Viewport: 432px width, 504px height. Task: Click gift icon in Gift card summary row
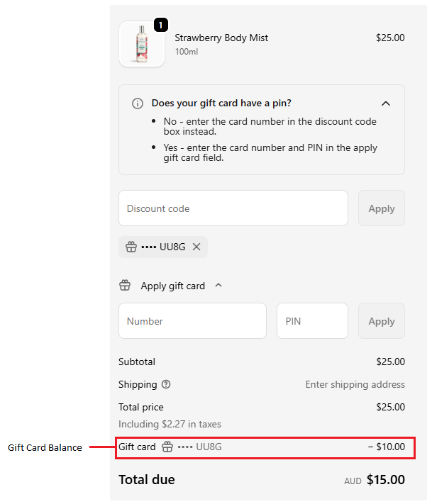coord(167,447)
